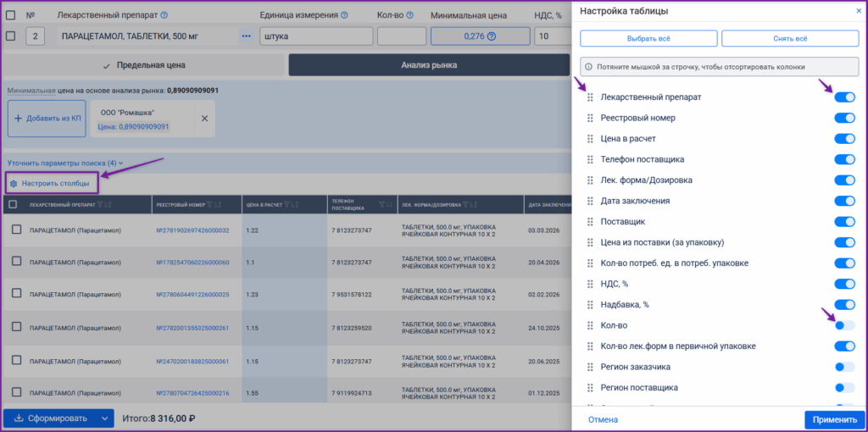Click the gear icon of Настроить столбцы

(x=14, y=183)
